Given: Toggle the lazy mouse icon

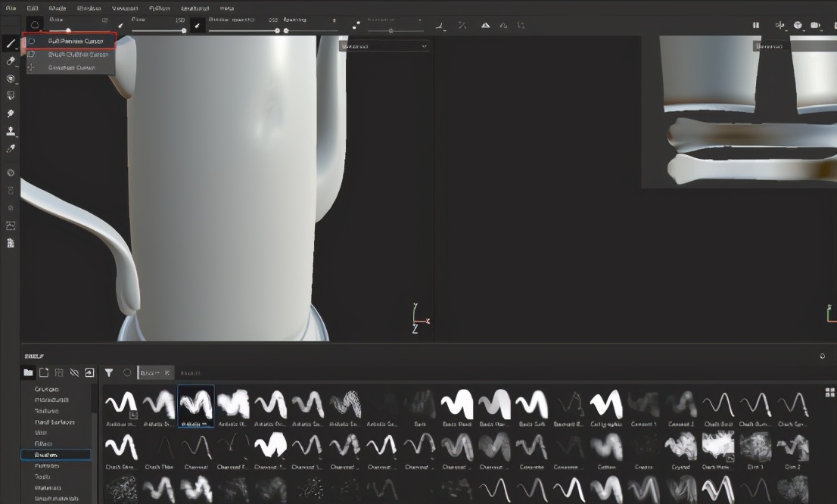Looking at the screenshot, I should point(440,25).
